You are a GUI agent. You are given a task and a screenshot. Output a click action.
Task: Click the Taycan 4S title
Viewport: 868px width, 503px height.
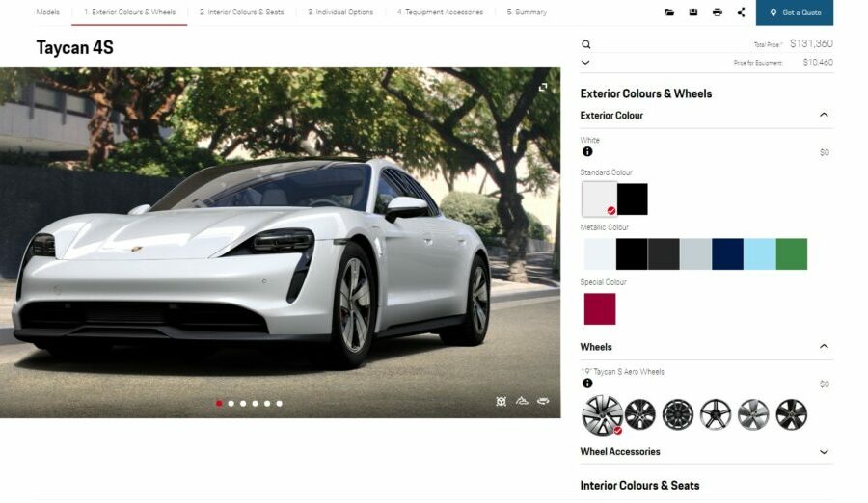pyautogui.click(x=74, y=47)
